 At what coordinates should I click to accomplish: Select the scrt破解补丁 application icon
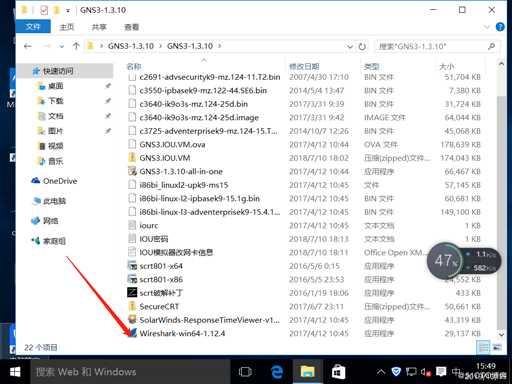(x=132, y=293)
